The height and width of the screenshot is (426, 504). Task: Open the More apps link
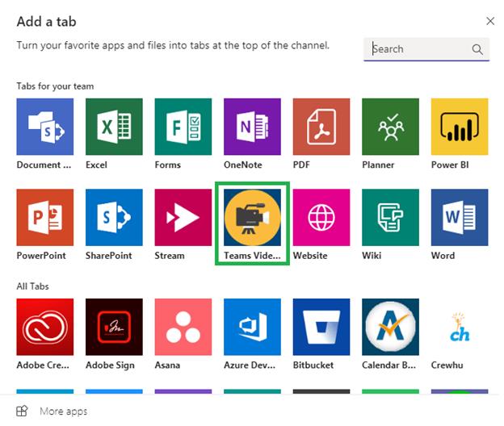point(63,411)
